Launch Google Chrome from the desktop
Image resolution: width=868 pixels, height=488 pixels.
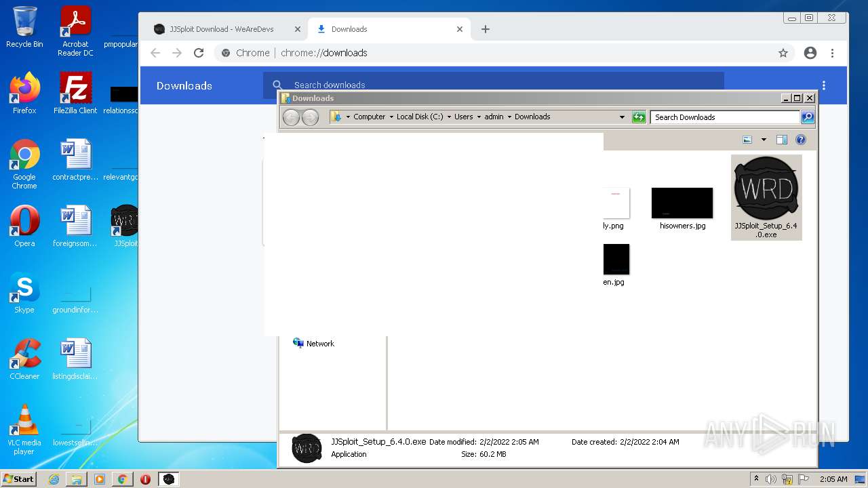24,164
